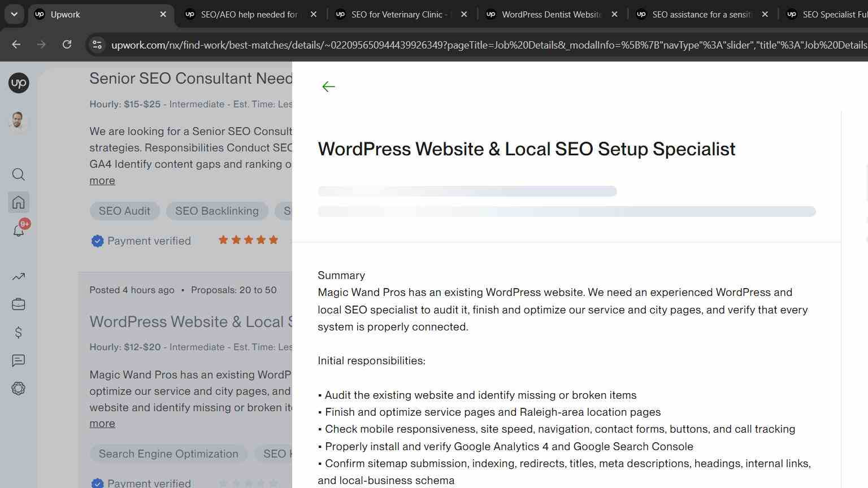Switch to the WordPress Dentist Website tab
868x488 pixels.
[552, 14]
